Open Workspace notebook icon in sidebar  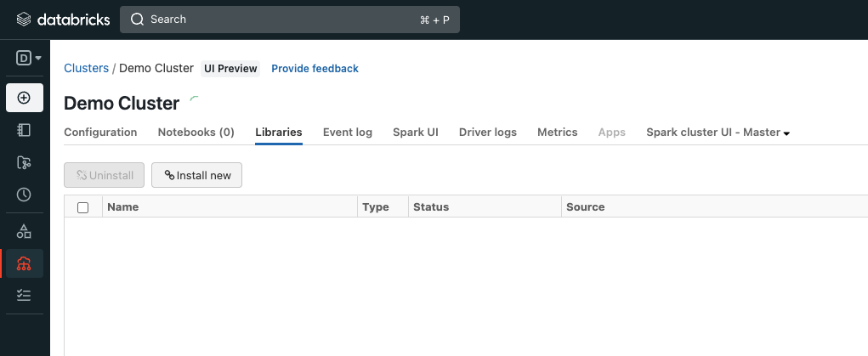click(24, 130)
